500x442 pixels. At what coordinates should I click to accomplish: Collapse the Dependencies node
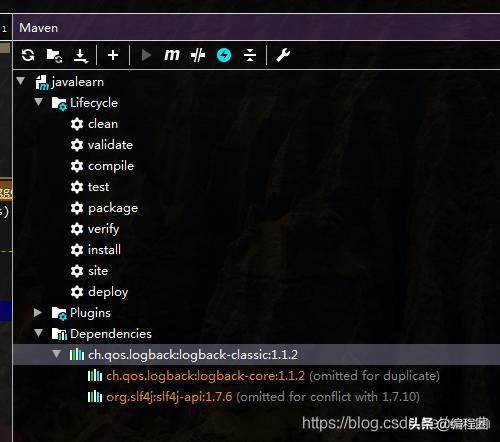tap(39, 333)
